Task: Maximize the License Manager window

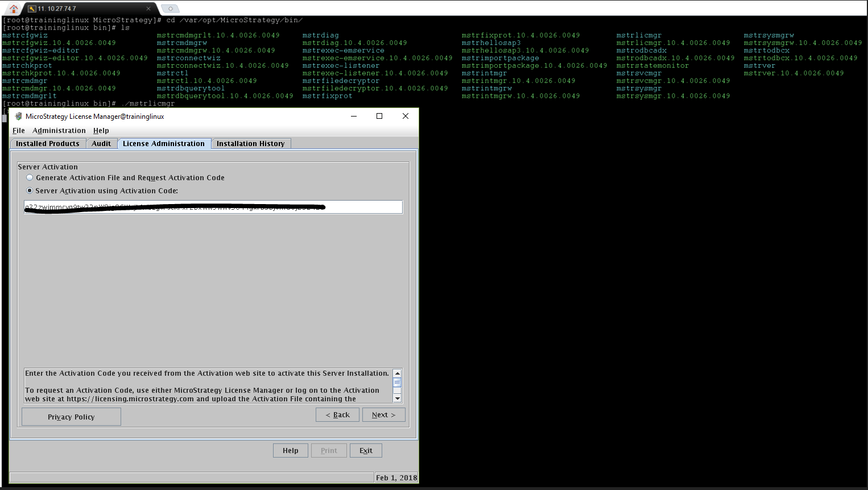Action: [x=379, y=116]
